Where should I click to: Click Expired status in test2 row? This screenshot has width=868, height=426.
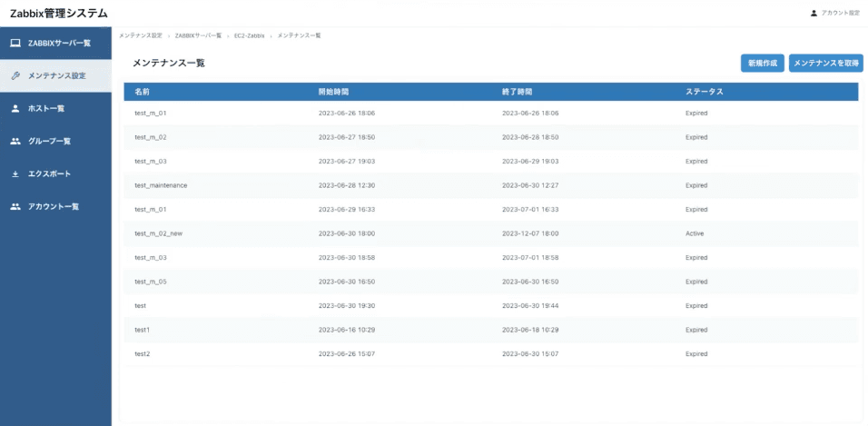pyautogui.click(x=696, y=354)
